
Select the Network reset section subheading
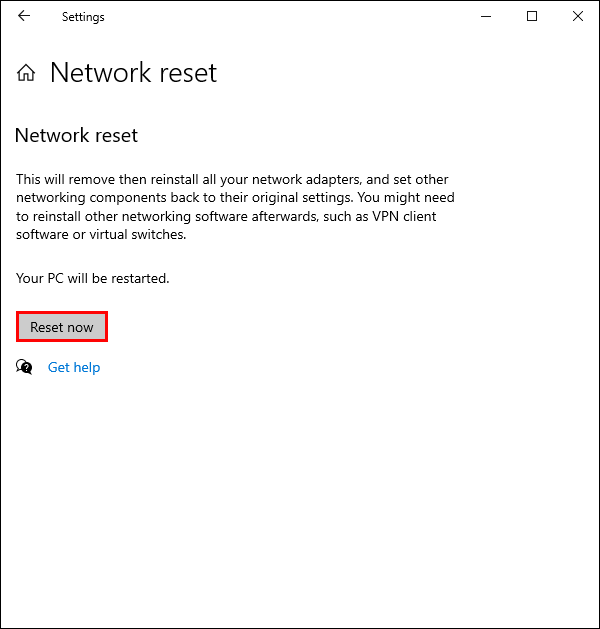click(x=76, y=135)
